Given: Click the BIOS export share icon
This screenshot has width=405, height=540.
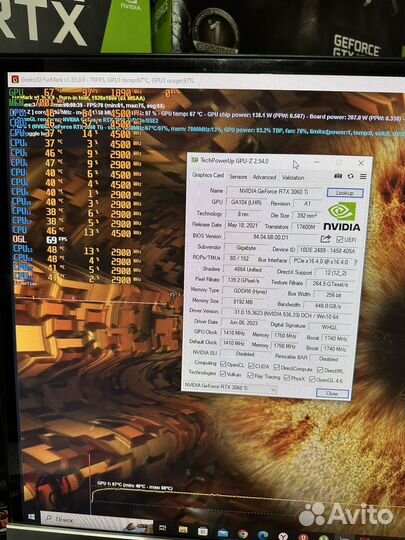Looking at the screenshot, I should (325, 239).
